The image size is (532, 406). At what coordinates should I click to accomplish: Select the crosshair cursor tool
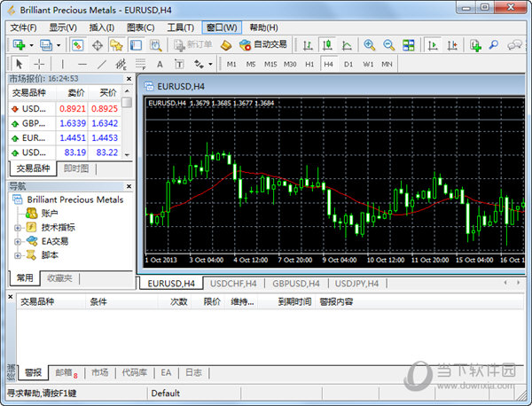39,64
